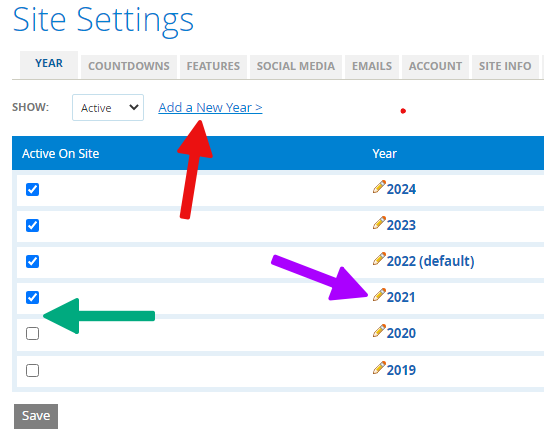Open the Account tab

(x=435, y=66)
